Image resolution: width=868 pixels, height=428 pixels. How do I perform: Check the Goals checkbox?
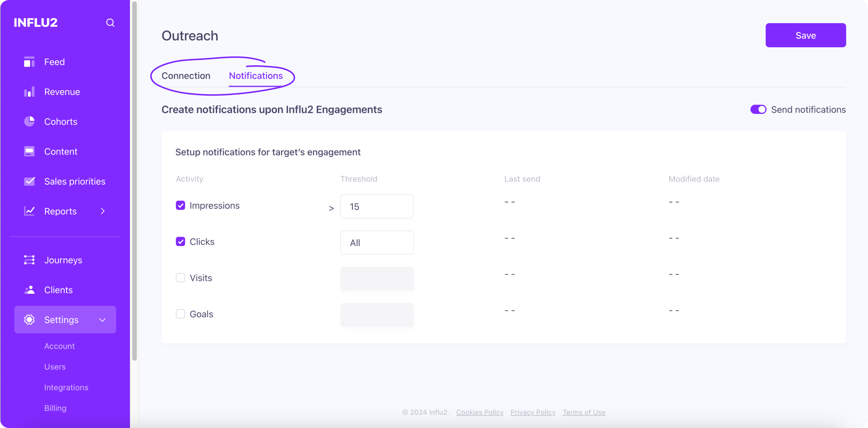click(180, 314)
